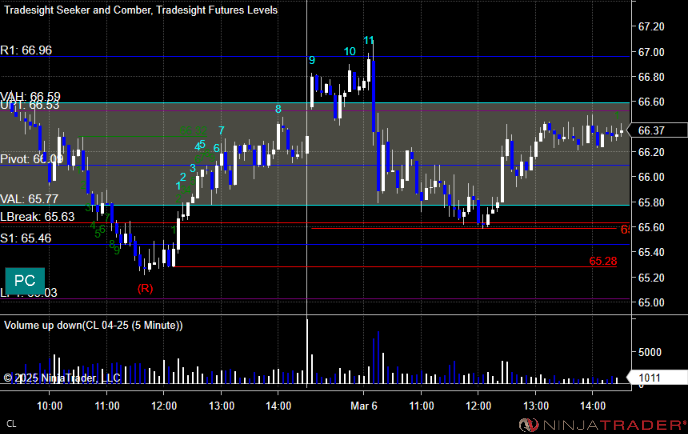Click the 65.40 price axis label
The width and height of the screenshot is (688, 434).
click(651, 252)
